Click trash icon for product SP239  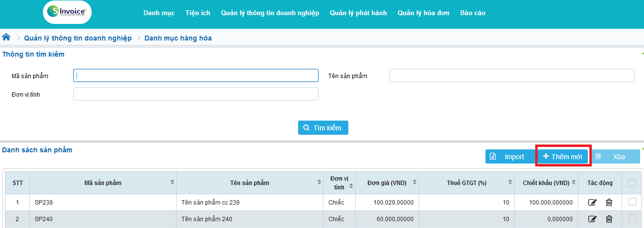point(609,203)
